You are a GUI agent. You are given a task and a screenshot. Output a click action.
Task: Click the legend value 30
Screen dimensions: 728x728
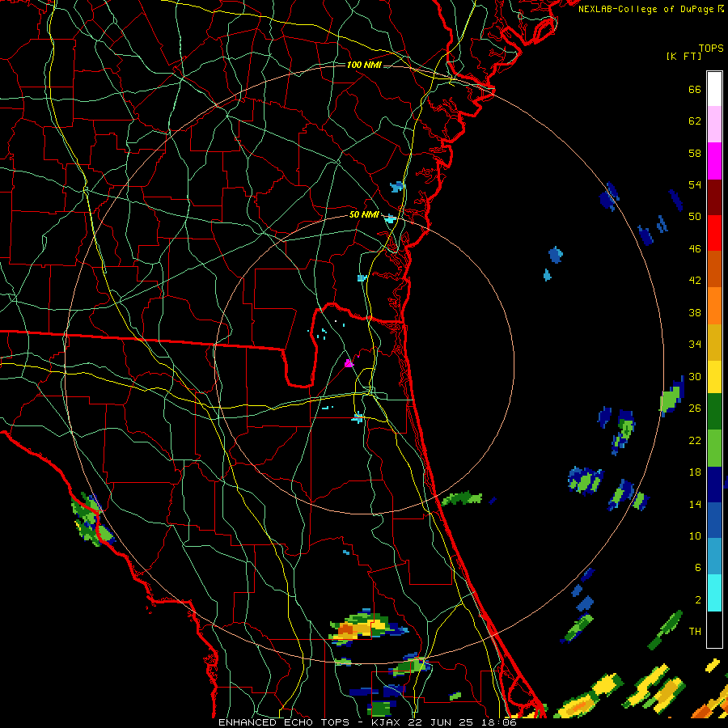[x=695, y=376]
